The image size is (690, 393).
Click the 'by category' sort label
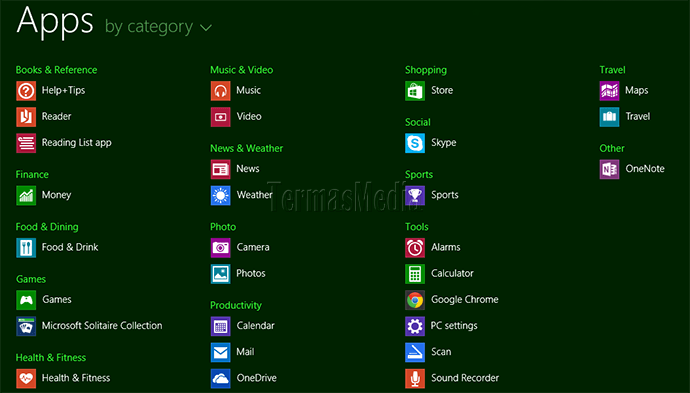point(149,27)
